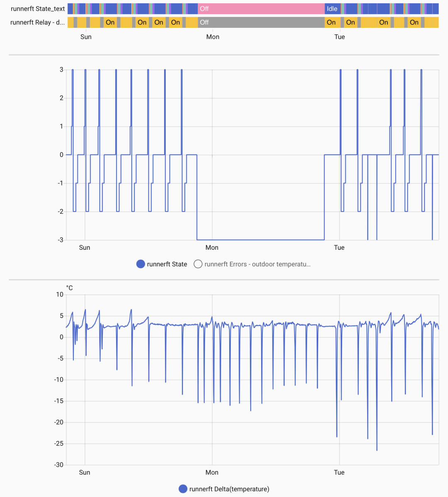448x497 pixels.
Task: Select the Idle segment in State_text timeline
Action: (x=332, y=9)
